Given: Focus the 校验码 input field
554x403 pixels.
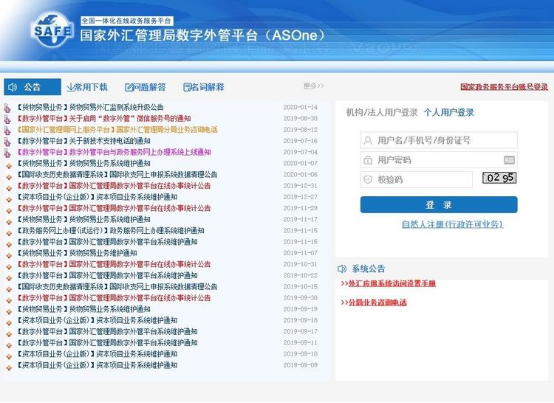Looking at the screenshot, I should [416, 179].
